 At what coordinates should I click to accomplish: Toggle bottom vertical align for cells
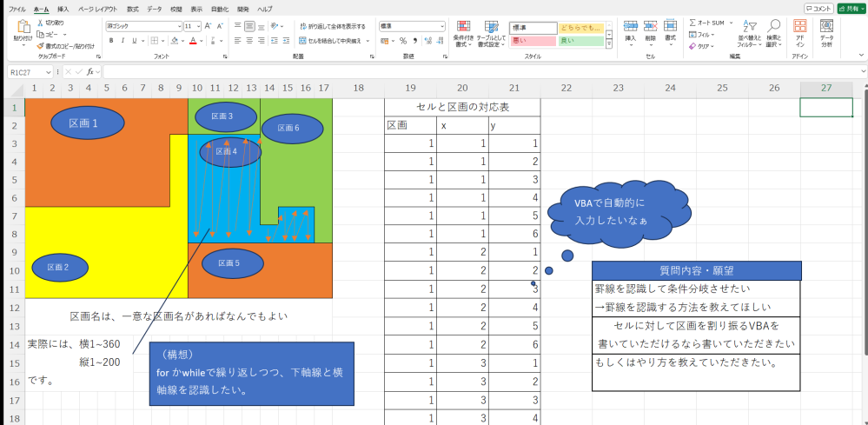coord(262,26)
